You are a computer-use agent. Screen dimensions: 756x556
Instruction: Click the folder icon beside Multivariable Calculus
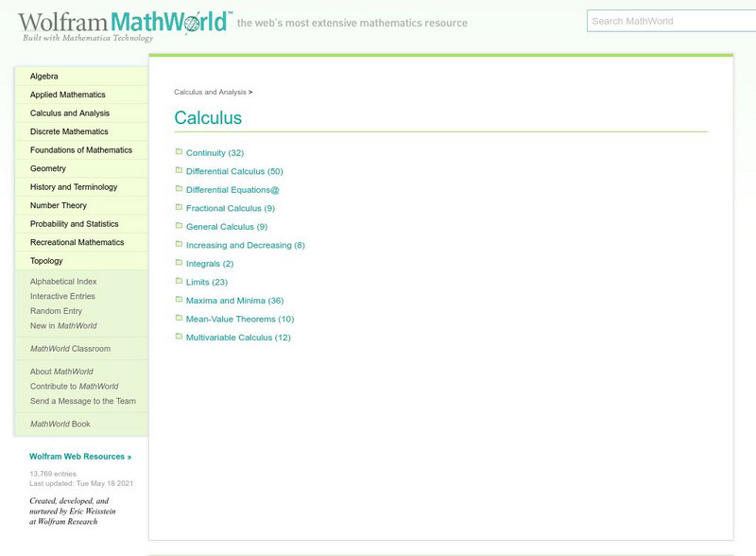(179, 337)
